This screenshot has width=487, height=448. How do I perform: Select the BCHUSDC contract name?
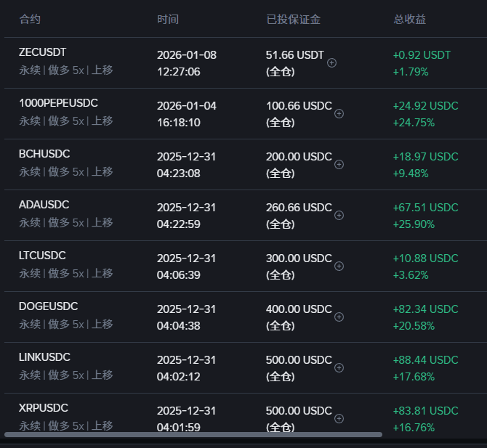44,154
